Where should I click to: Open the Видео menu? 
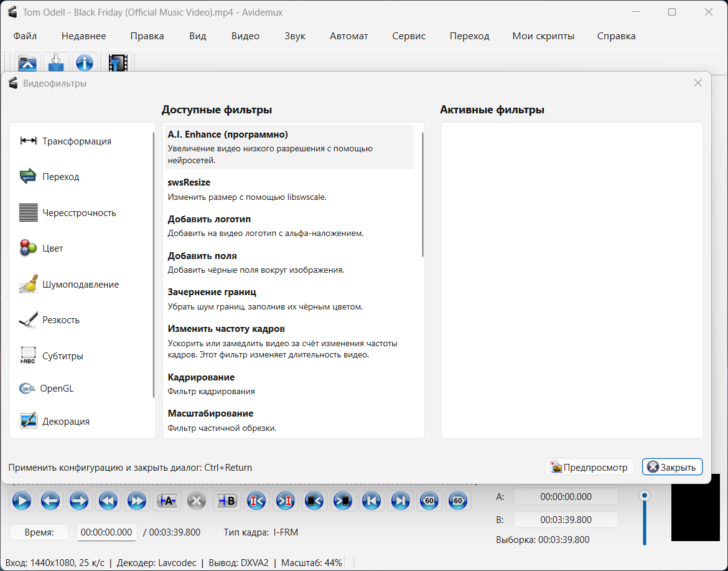tap(245, 36)
